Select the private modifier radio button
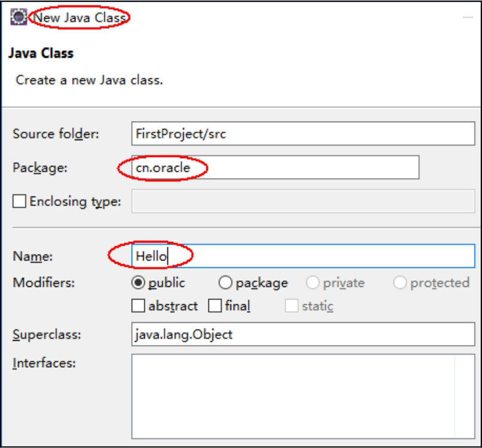 [x=313, y=283]
